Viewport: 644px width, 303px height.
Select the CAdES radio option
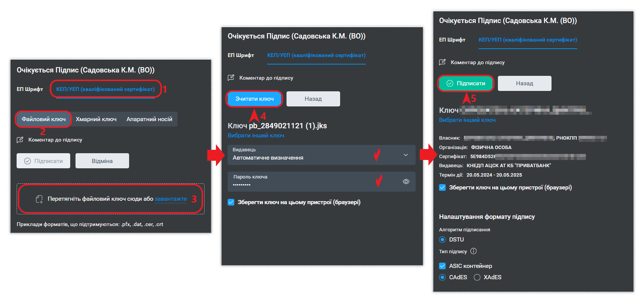tap(442, 277)
